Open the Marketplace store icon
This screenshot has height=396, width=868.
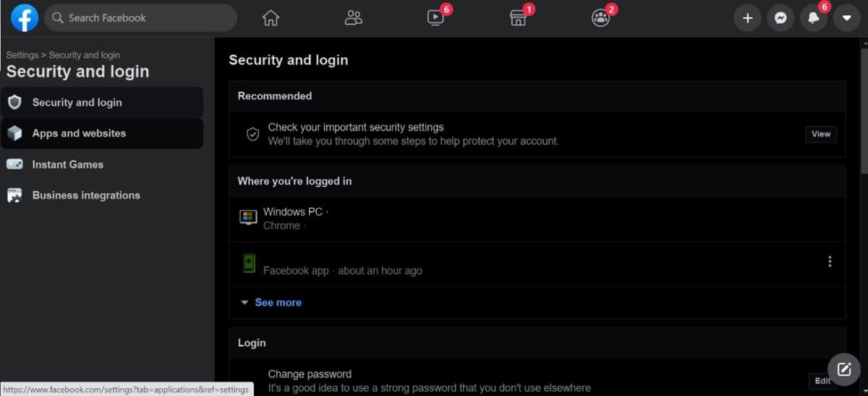point(518,18)
